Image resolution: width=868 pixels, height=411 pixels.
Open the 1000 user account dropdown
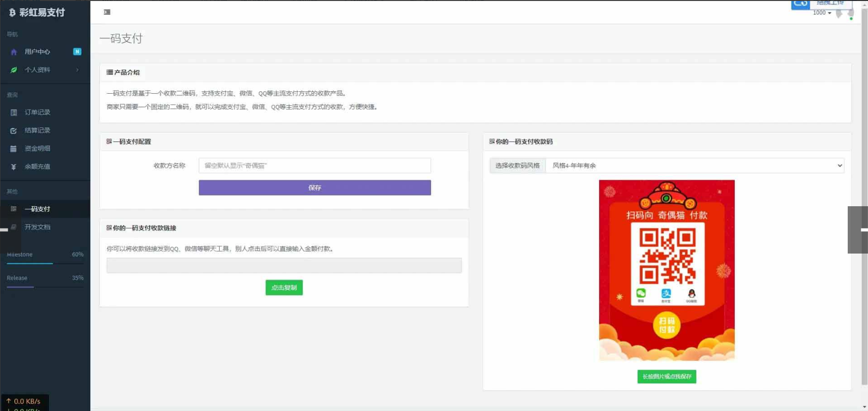(x=822, y=13)
